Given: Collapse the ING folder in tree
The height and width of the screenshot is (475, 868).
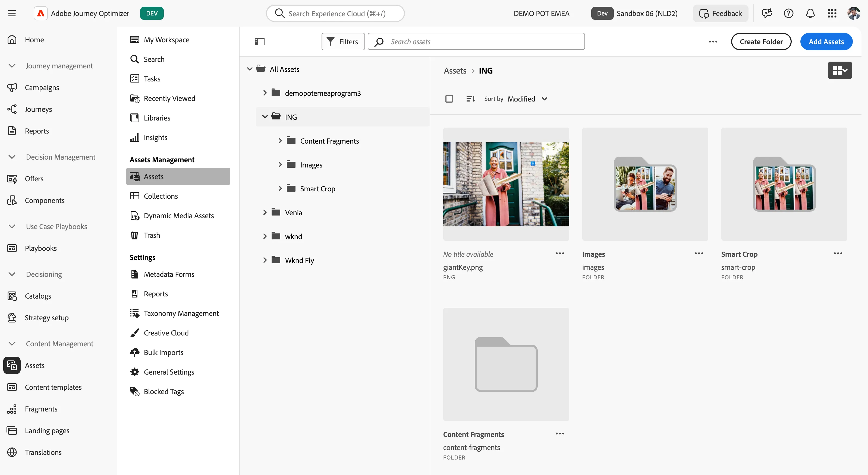Looking at the screenshot, I should coord(265,117).
